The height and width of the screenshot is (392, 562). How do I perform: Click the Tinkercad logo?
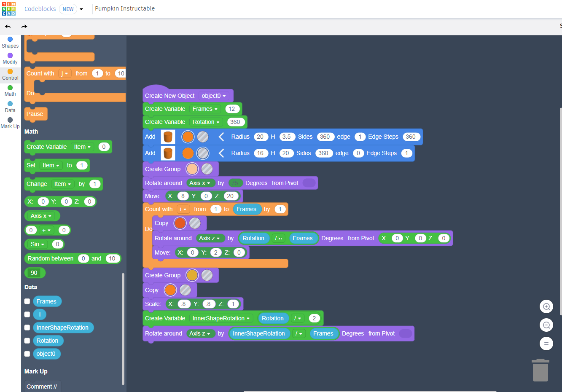coord(8,9)
